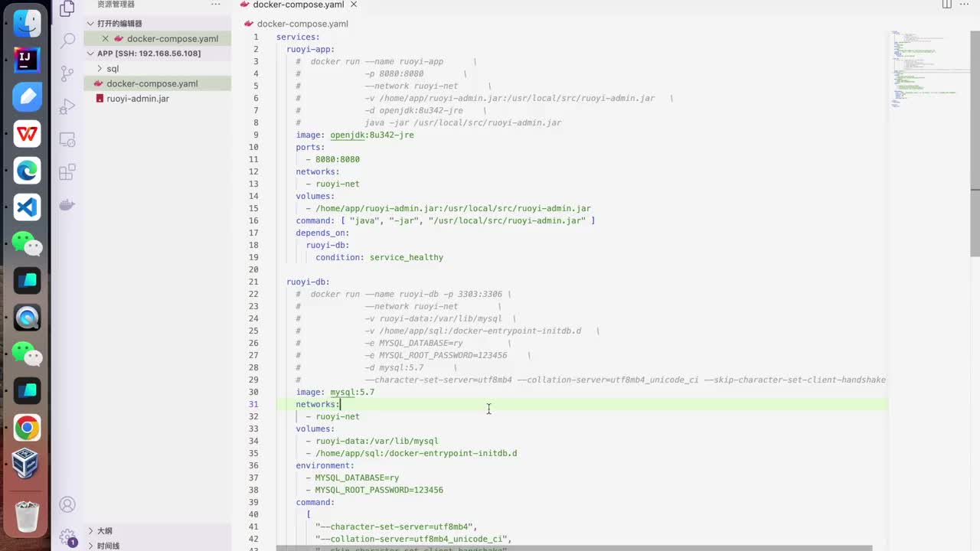The height and width of the screenshot is (551, 980).
Task: Open the Run and Debug view
Action: pos(67,106)
